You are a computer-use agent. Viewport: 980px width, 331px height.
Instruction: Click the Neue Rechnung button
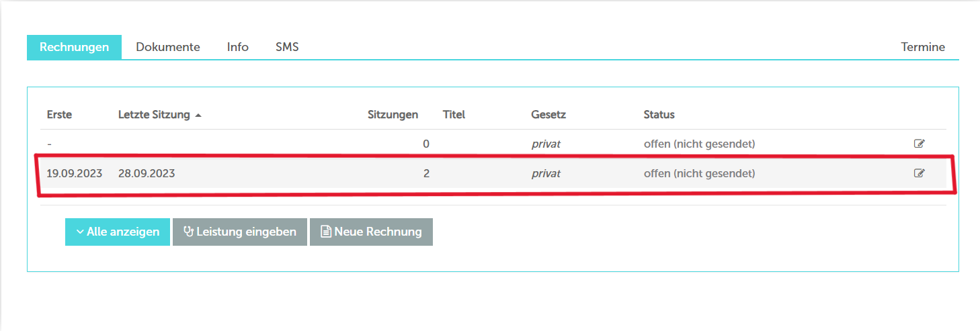[x=371, y=232]
